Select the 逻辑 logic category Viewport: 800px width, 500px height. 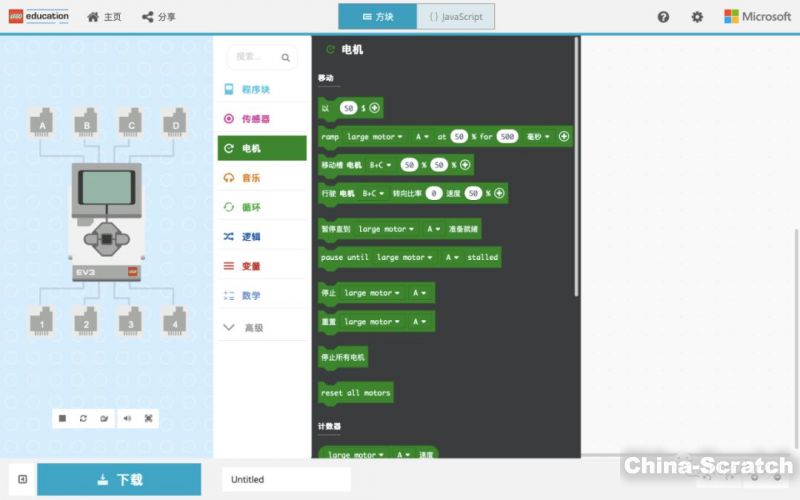251,237
